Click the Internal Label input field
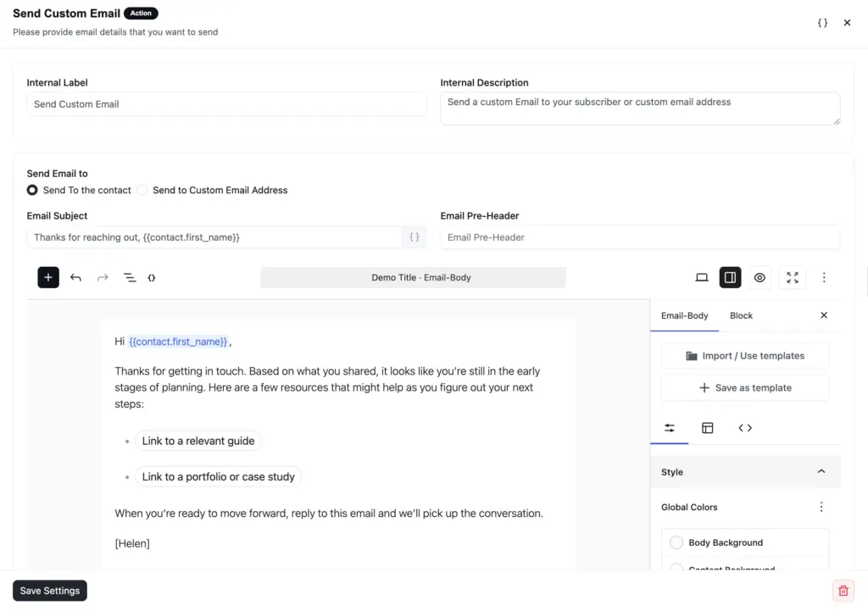This screenshot has height=611, width=868. 226,104
